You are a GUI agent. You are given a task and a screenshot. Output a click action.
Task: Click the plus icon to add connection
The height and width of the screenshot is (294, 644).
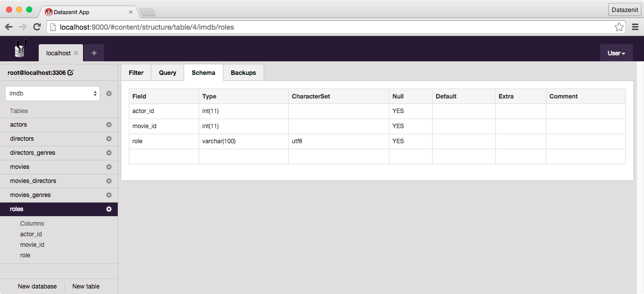[x=94, y=53]
